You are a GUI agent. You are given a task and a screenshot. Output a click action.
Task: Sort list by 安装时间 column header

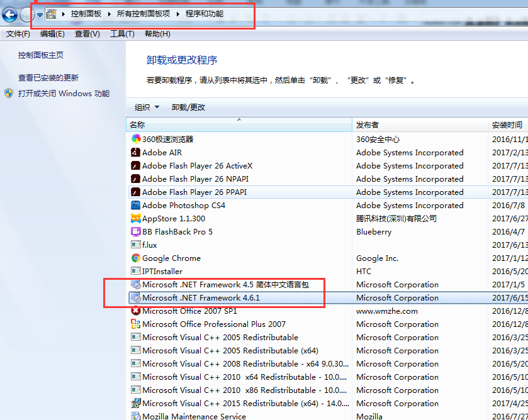[x=508, y=125]
